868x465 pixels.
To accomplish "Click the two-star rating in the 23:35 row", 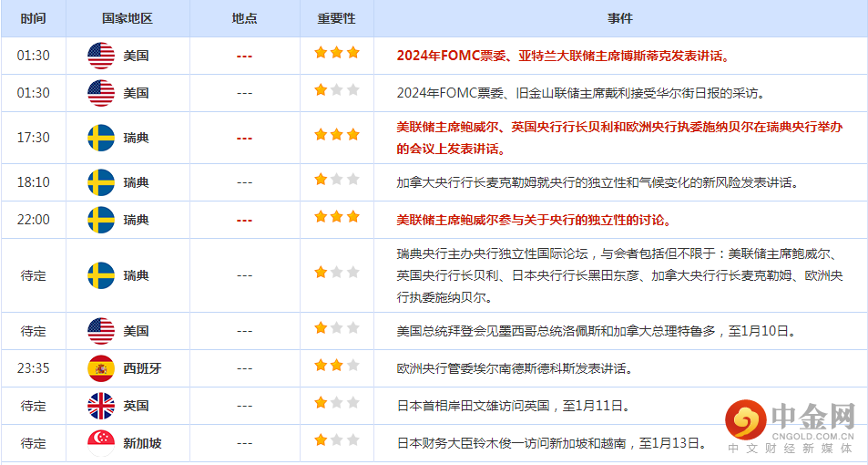I will coord(336,366).
